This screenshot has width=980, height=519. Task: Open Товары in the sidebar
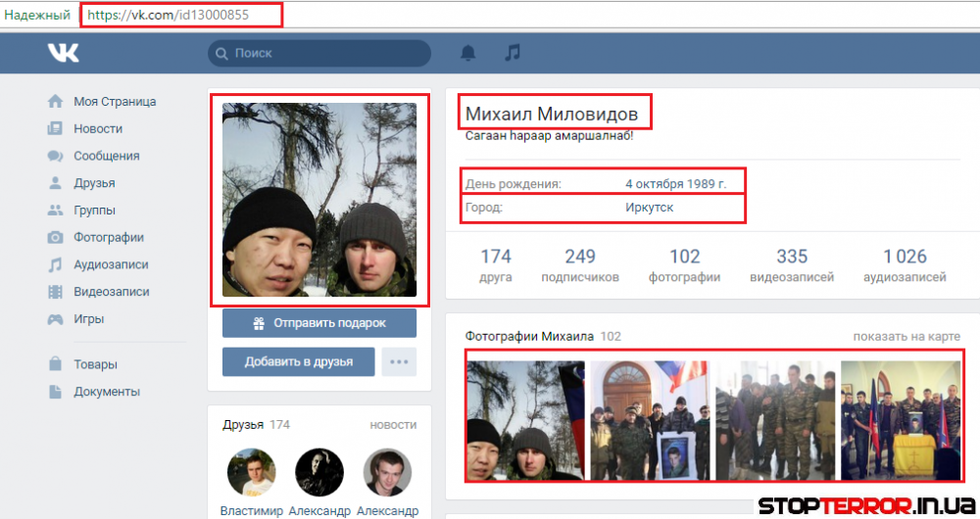(x=95, y=364)
